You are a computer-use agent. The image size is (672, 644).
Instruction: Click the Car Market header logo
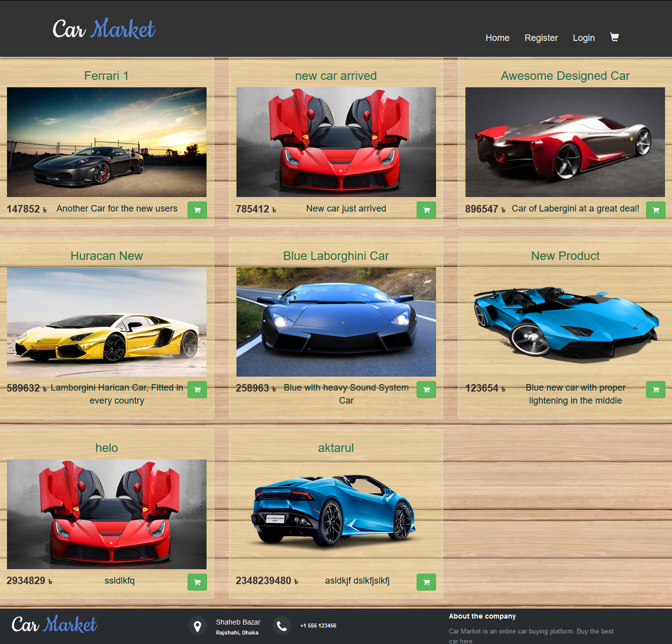point(104,29)
